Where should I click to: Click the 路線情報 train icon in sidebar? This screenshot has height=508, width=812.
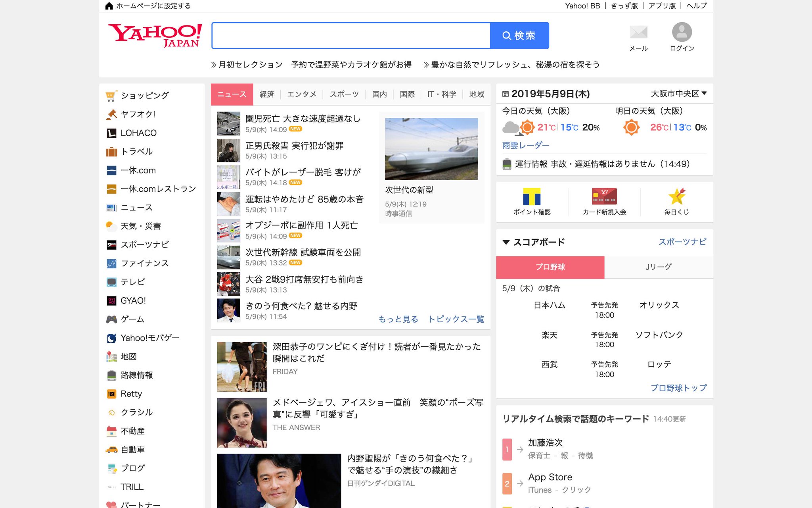111,375
